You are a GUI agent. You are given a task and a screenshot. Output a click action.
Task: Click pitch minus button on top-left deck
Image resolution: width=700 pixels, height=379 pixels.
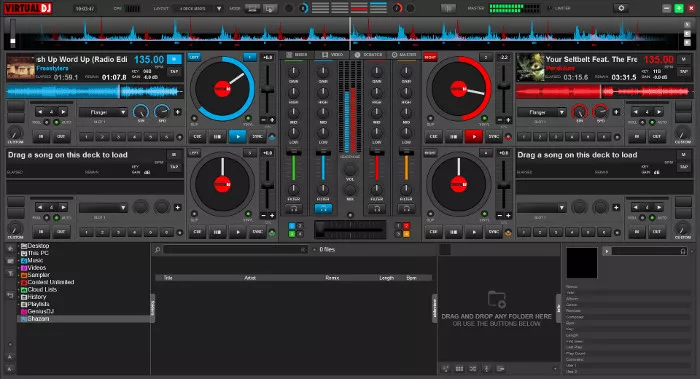(x=264, y=120)
